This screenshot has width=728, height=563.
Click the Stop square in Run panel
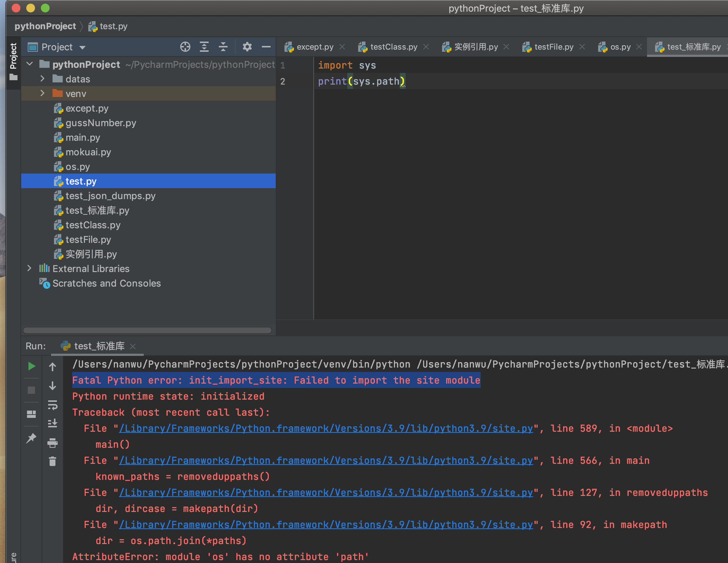click(32, 390)
